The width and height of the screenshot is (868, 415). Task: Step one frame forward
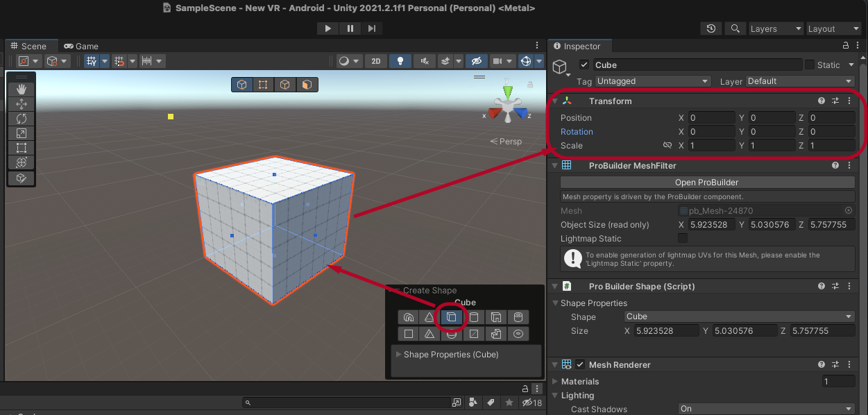pos(372,28)
